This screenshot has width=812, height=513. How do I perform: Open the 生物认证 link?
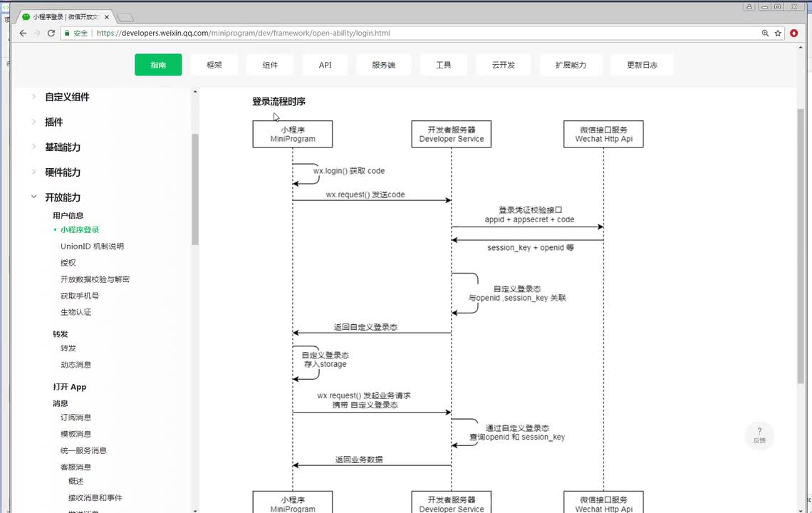coord(76,312)
